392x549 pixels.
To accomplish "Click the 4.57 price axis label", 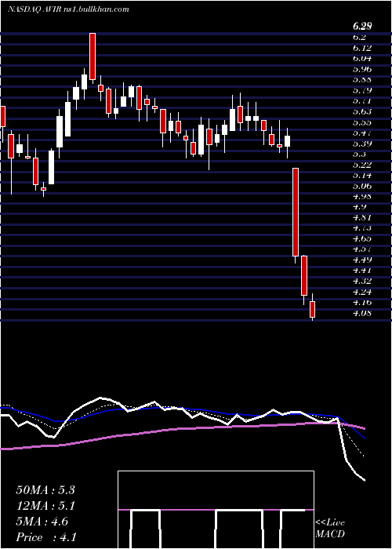I will point(362,249).
